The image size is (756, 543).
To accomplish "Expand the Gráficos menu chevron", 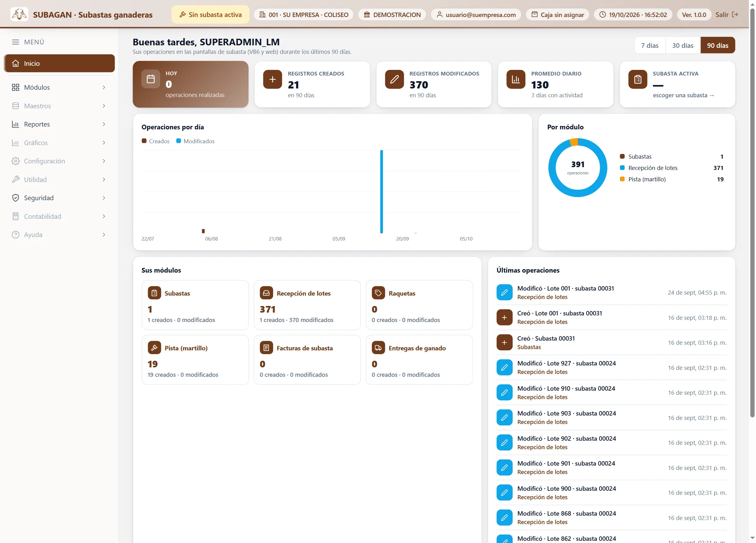I will [104, 143].
